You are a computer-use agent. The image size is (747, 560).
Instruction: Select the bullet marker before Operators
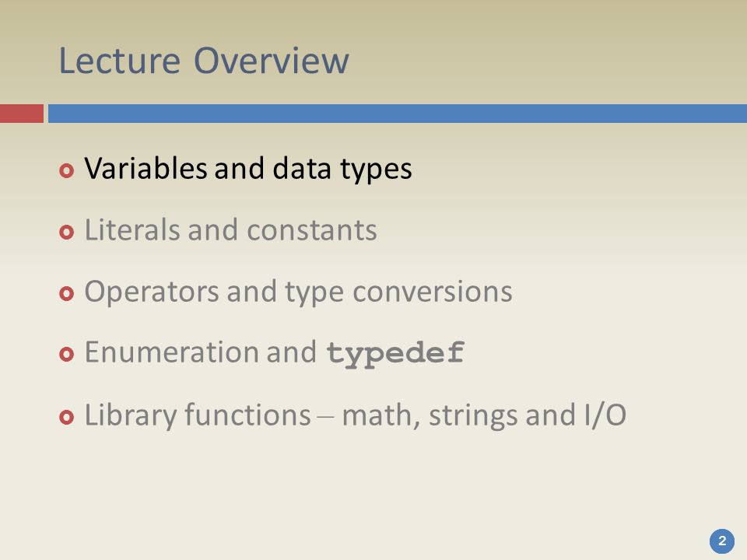point(67,293)
